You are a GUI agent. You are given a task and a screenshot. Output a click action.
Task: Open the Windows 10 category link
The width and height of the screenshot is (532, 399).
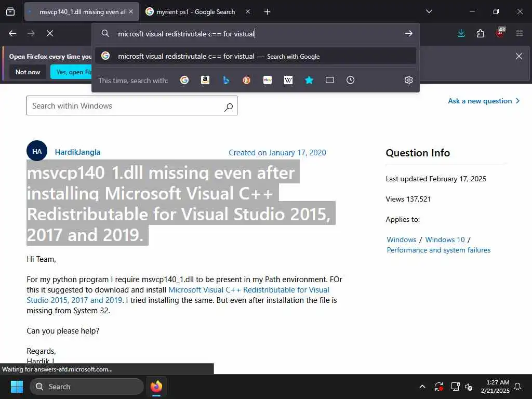(x=445, y=240)
